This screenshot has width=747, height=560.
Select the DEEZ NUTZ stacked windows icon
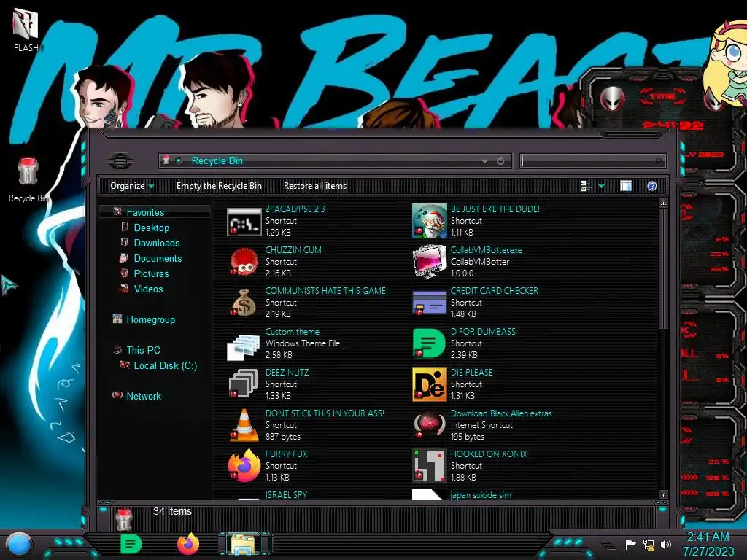point(244,384)
